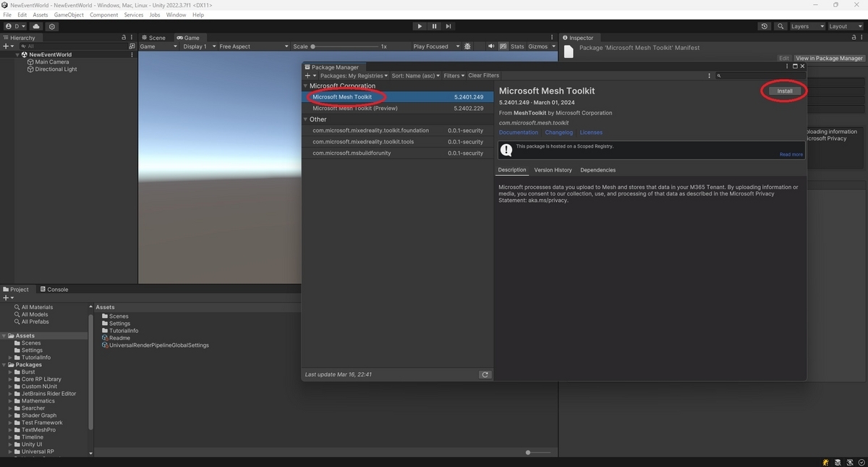Open the version control icon in toolbar
This screenshot has width=868, height=467.
pos(52,26)
